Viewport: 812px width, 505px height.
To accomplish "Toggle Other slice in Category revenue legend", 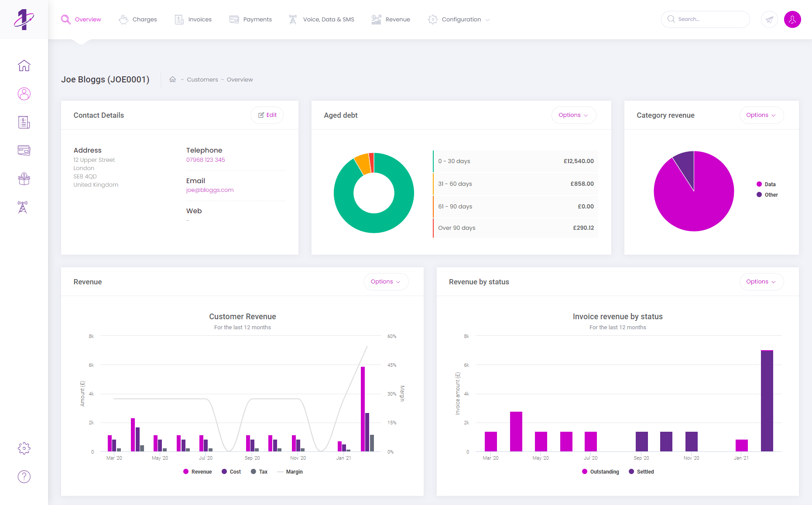I will click(x=767, y=195).
